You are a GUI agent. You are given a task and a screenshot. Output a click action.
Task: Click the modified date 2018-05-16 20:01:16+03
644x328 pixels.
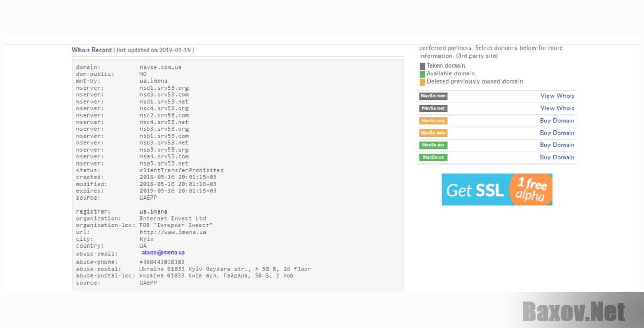[178, 184]
